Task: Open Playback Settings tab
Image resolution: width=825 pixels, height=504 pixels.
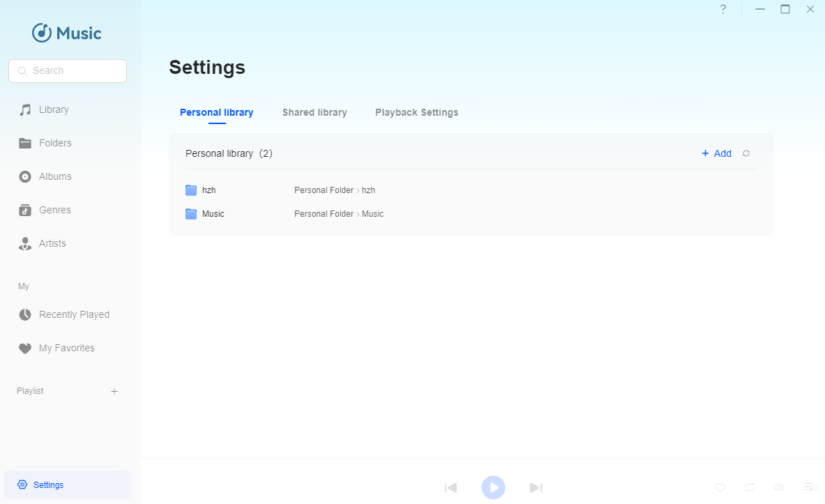Action: coord(416,112)
